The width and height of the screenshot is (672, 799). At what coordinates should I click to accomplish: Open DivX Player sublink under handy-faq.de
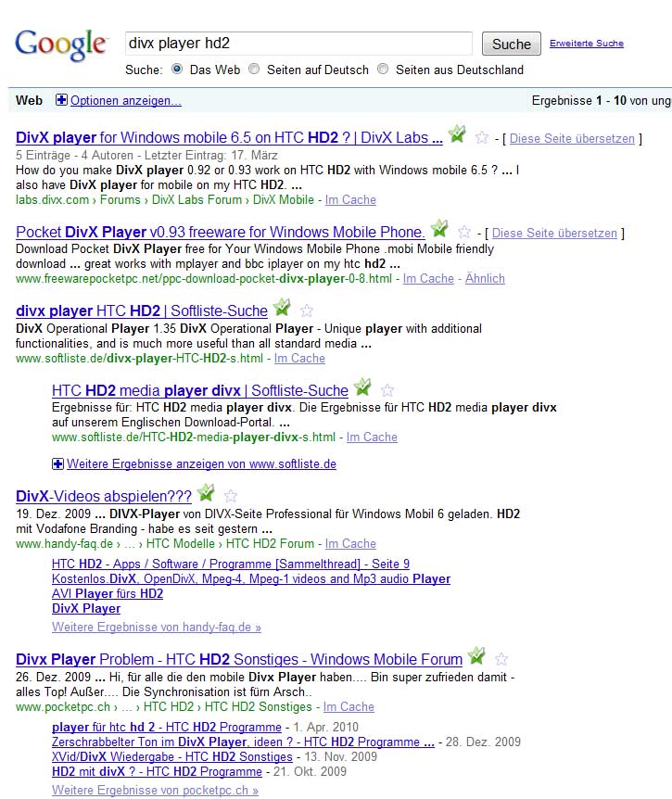(x=86, y=608)
